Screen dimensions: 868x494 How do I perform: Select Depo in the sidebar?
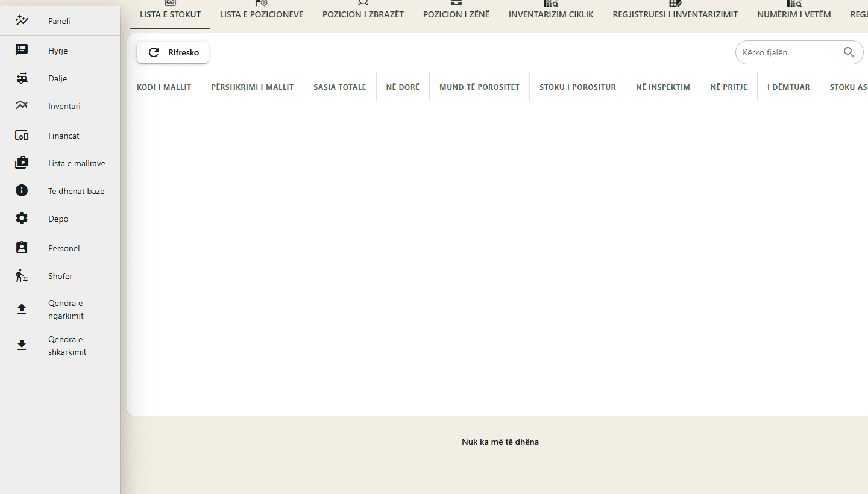coord(60,218)
